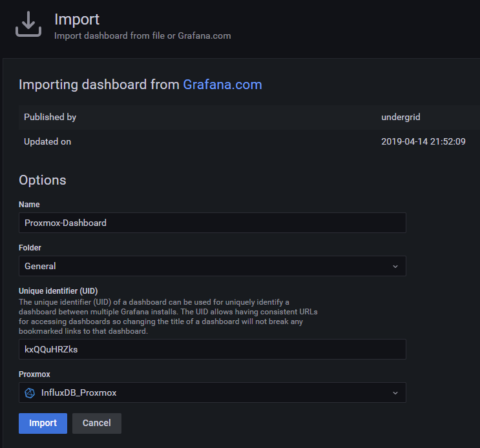Click the updated date 2019-04-14 21:52:09

tap(423, 141)
